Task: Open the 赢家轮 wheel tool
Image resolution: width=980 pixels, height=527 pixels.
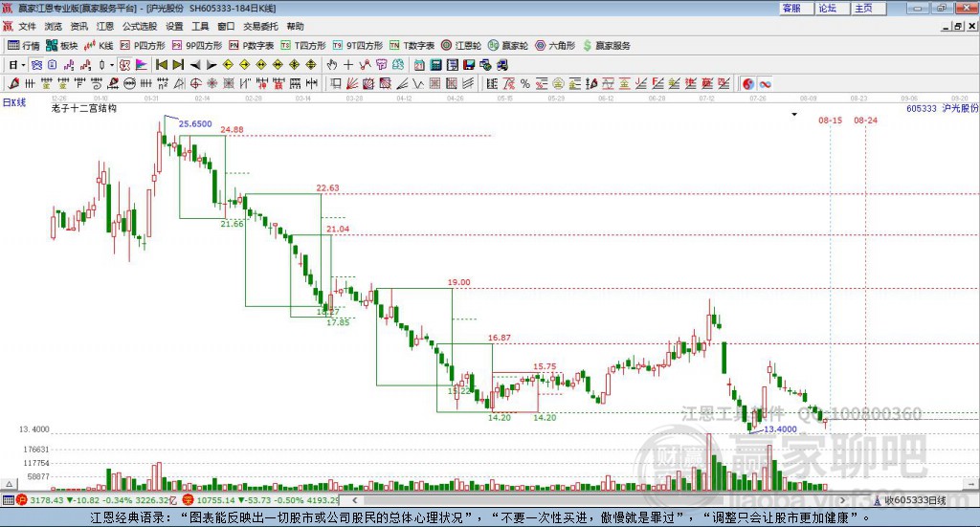Action: tap(507, 46)
